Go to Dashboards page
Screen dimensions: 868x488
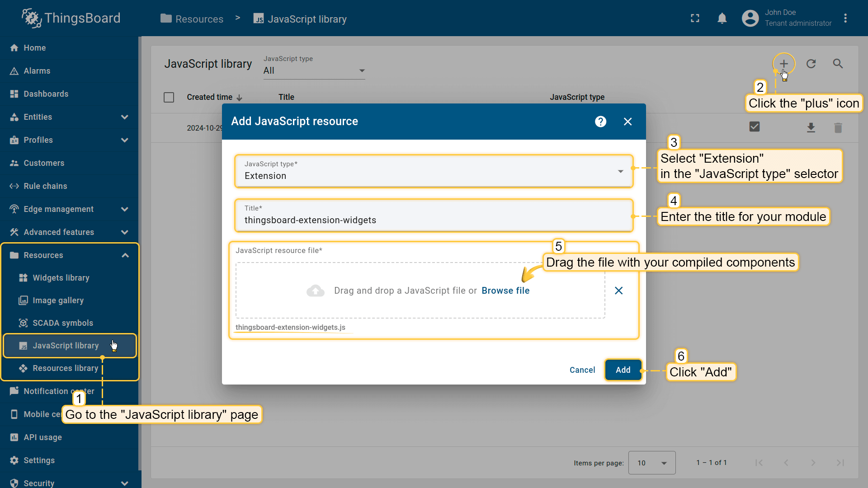[46, 94]
